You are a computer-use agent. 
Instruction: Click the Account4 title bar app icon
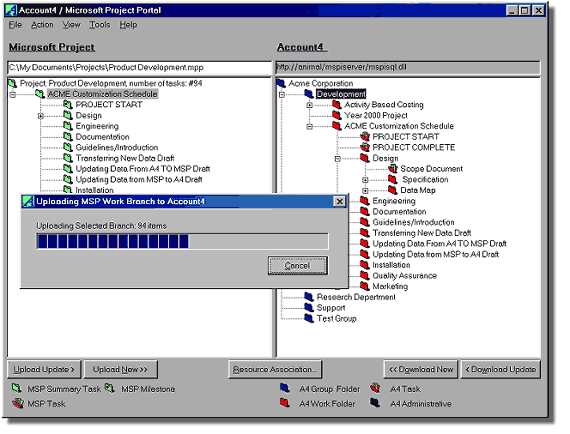pos(11,10)
